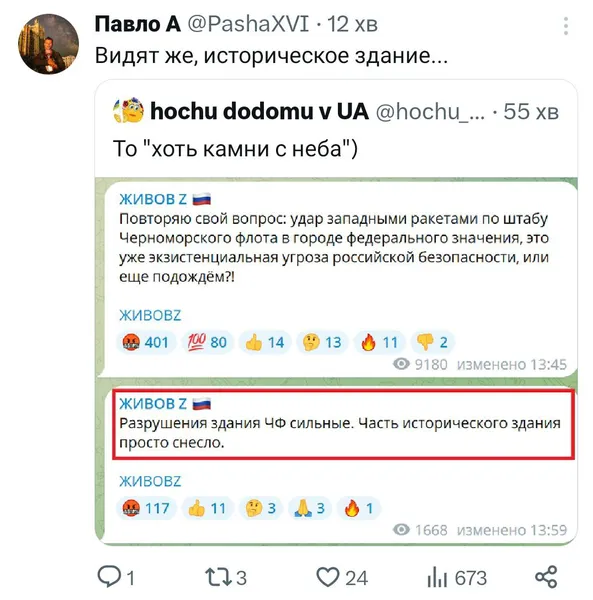This screenshot has height=600, width=593.
Task: Click the thinking face 13 reaction
Action: [322, 342]
